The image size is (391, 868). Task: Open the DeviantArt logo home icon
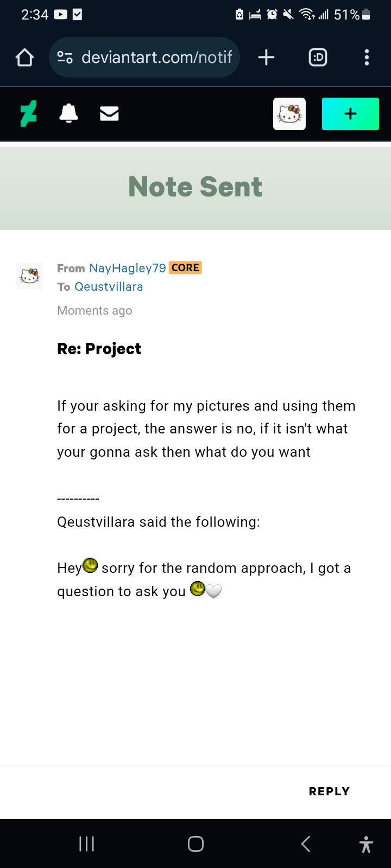pyautogui.click(x=28, y=114)
